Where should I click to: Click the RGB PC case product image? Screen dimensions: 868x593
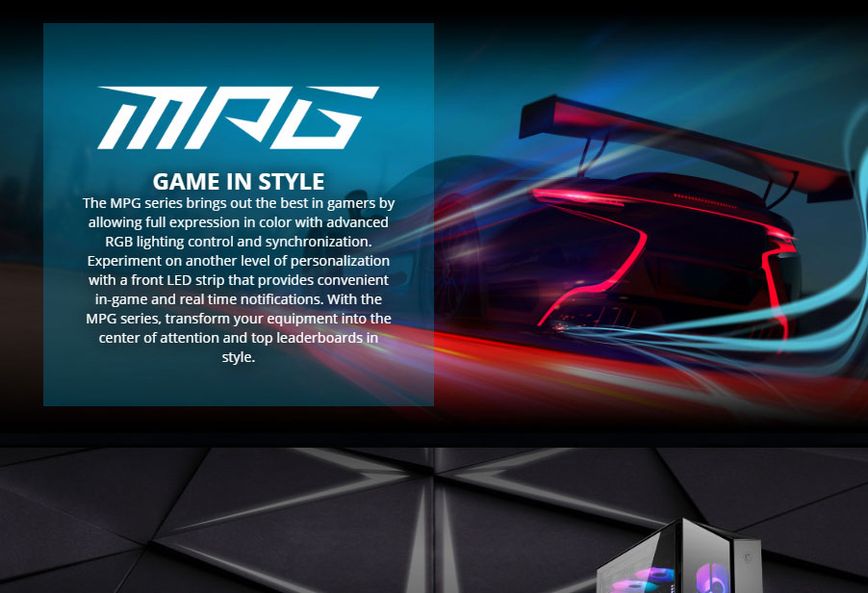679,555
